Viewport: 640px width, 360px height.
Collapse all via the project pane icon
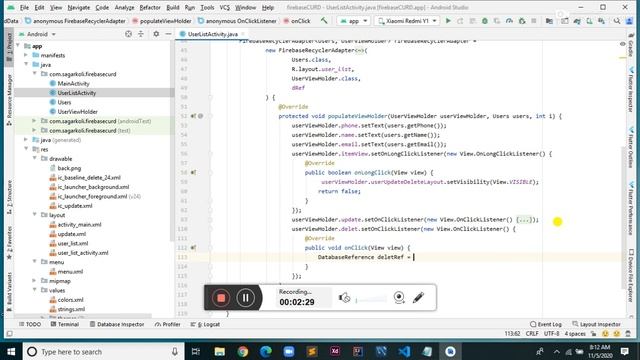point(141,34)
